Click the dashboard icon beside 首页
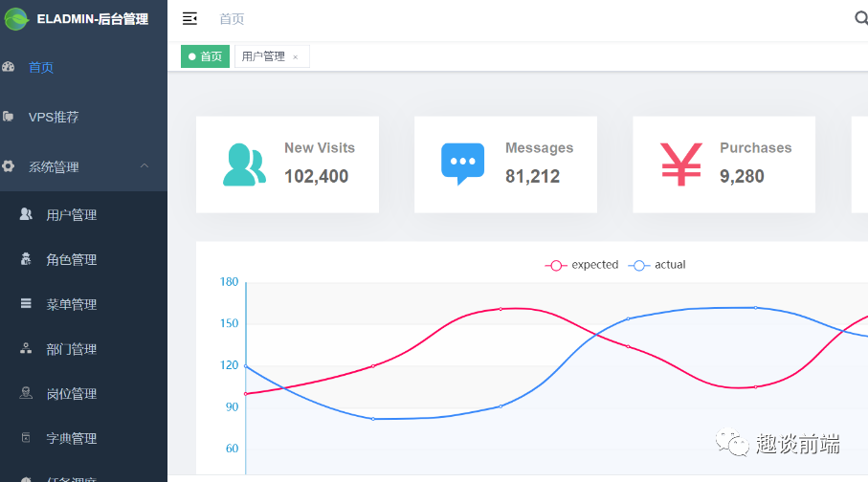 pos(9,67)
